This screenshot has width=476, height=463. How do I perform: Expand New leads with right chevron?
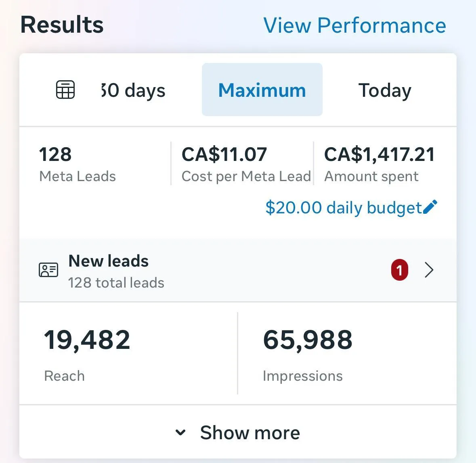pyautogui.click(x=429, y=270)
